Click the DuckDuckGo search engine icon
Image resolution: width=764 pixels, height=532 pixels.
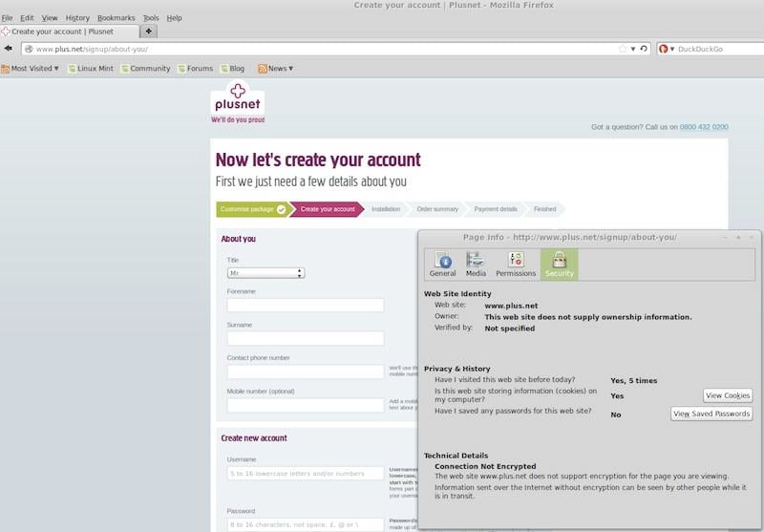tap(663, 49)
